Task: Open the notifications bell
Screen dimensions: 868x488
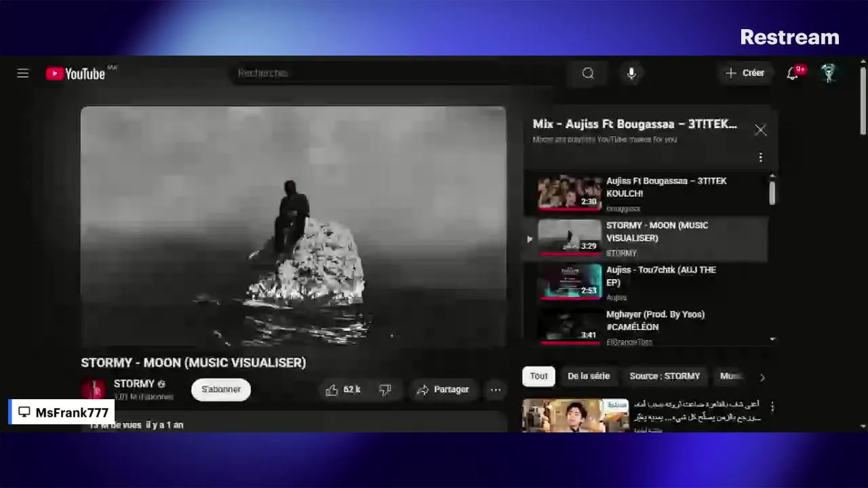Action: (x=792, y=73)
